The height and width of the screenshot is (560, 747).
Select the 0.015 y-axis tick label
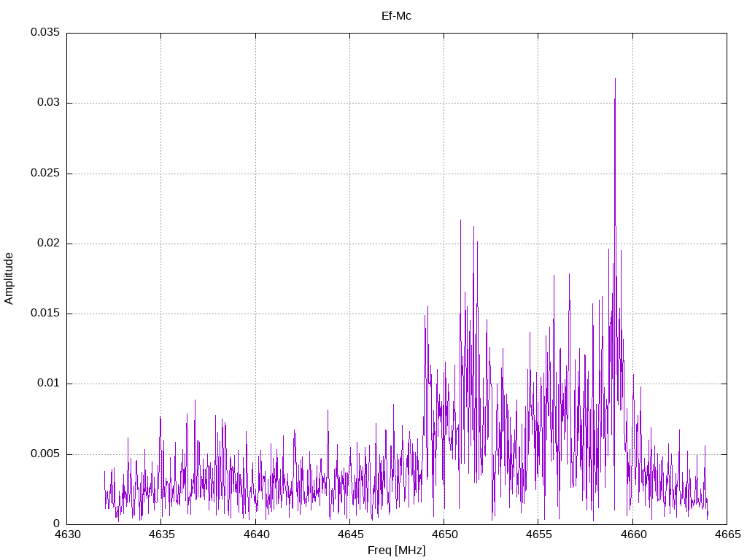[x=44, y=314]
